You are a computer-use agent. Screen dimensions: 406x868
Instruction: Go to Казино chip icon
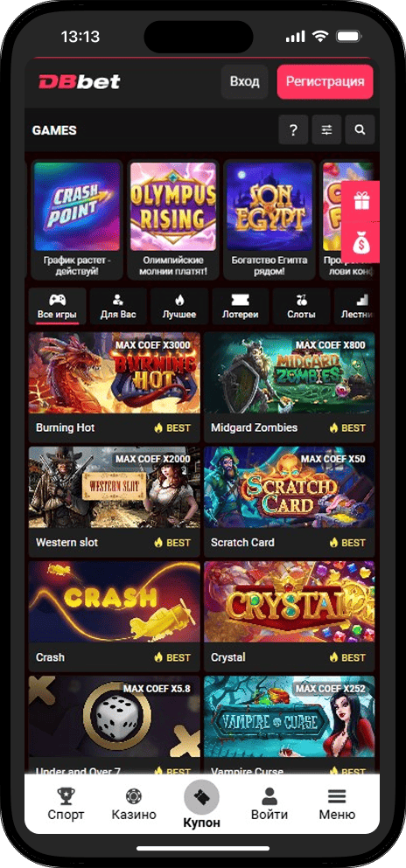pos(134,796)
